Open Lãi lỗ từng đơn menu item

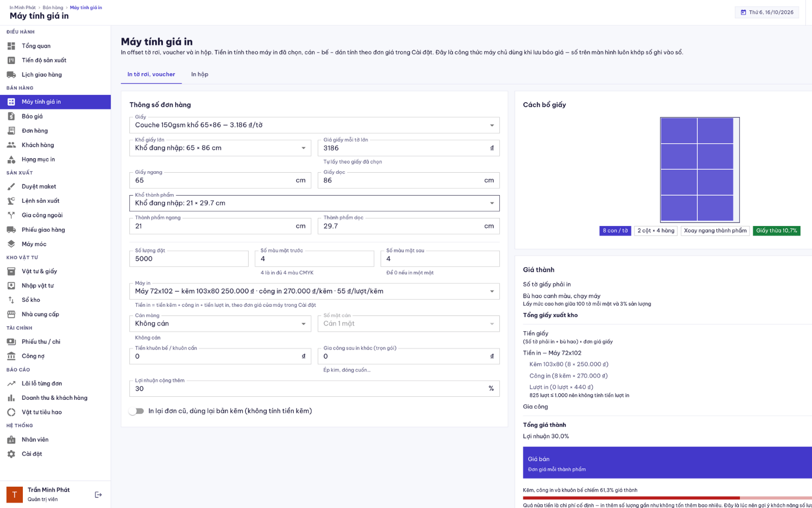tap(55, 384)
